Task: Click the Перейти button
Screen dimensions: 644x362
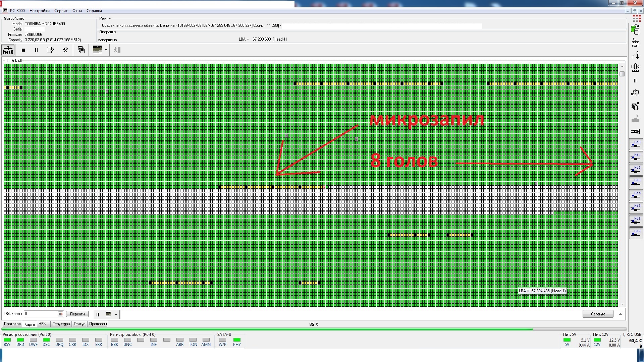Action: click(77, 314)
